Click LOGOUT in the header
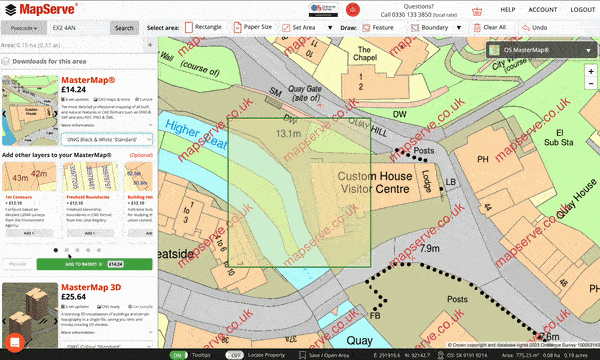Viewport: 600px width, 360px height. [583, 10]
